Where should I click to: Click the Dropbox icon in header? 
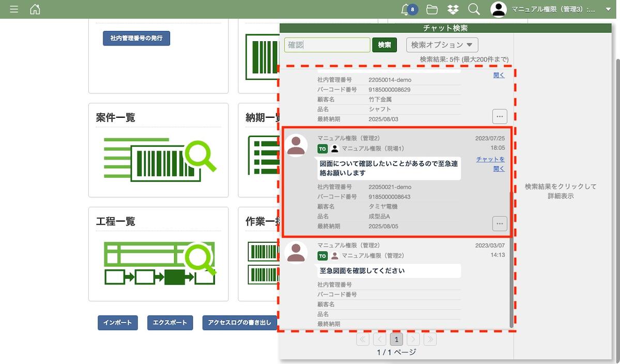coord(453,9)
